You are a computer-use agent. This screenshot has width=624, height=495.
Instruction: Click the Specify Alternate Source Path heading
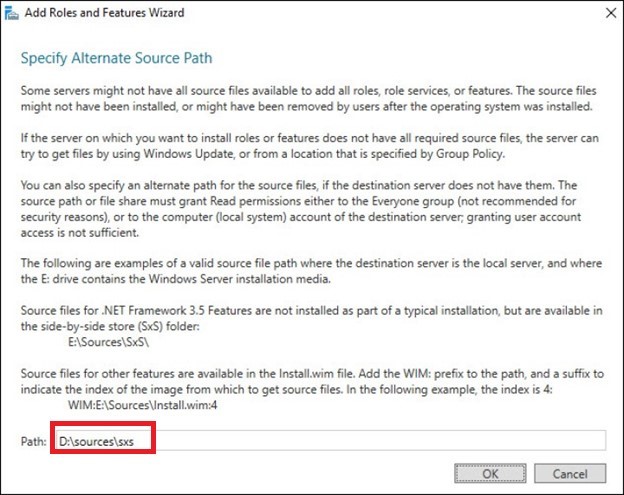pos(116,58)
